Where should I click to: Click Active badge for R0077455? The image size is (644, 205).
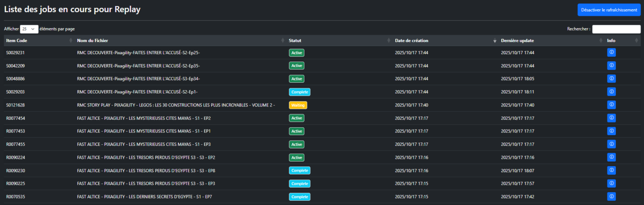[297, 144]
